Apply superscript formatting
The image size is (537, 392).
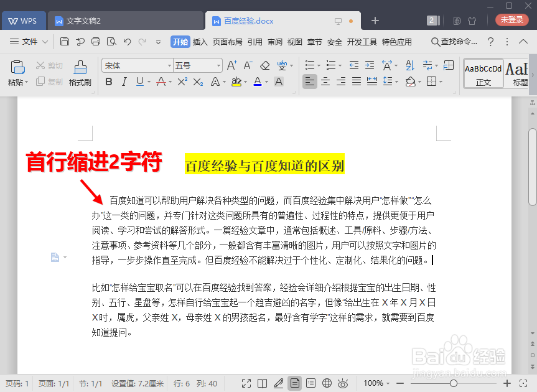coord(182,82)
